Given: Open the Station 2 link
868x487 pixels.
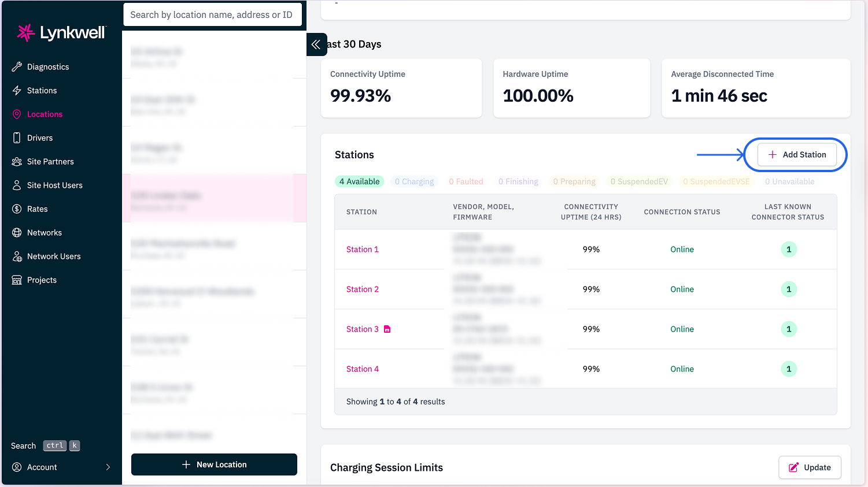Looking at the screenshot, I should coord(363,289).
